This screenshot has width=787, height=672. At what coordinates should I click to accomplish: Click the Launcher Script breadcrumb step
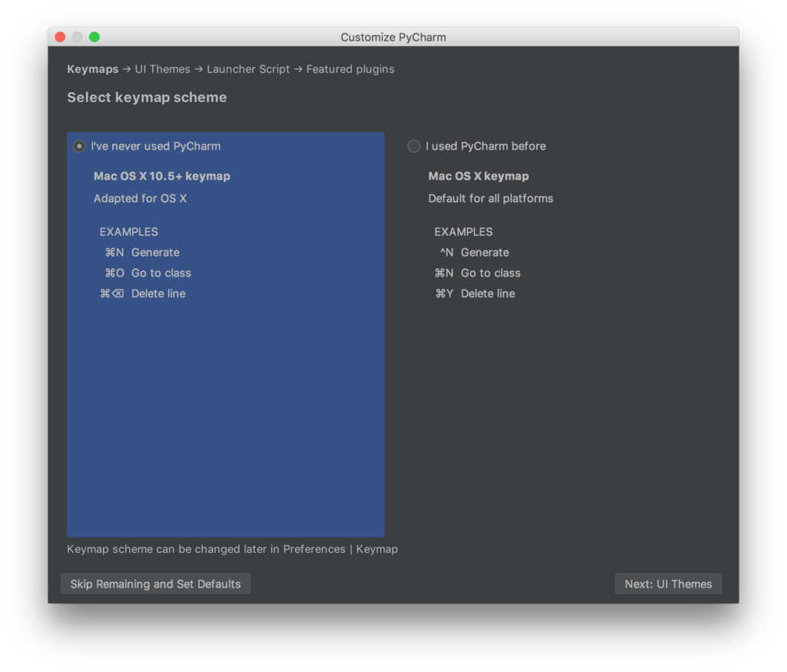[x=248, y=69]
